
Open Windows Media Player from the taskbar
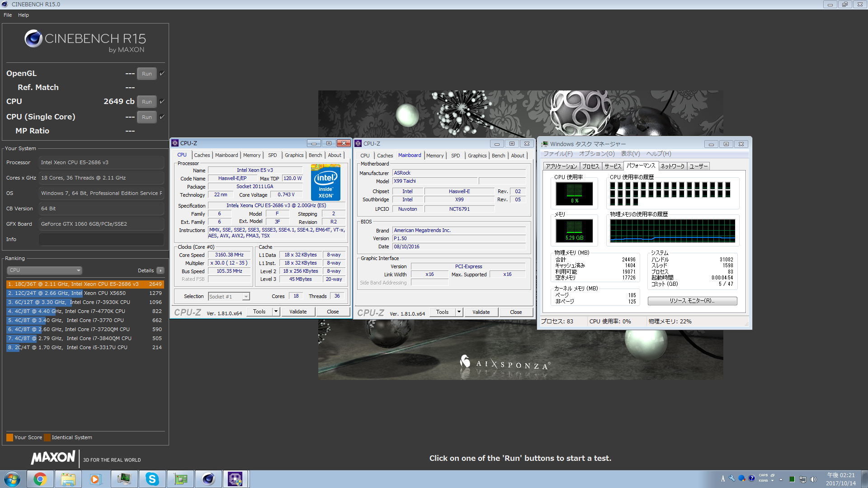(95, 479)
